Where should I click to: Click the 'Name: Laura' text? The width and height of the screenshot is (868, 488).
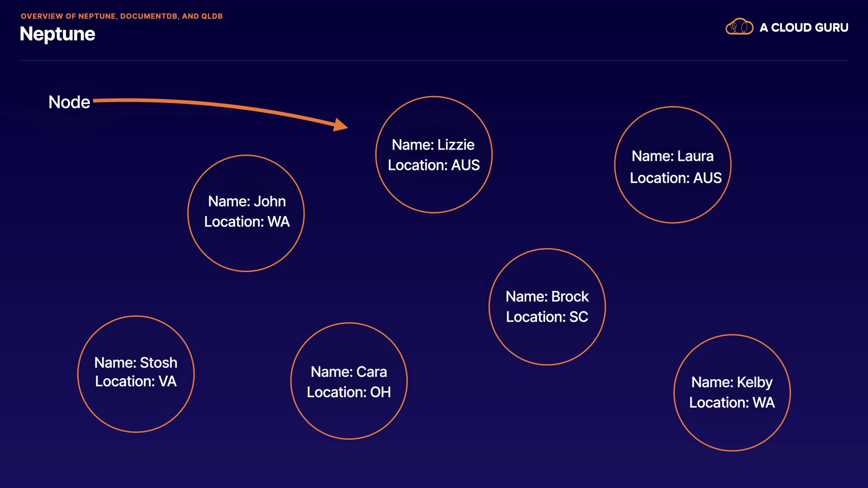[672, 156]
